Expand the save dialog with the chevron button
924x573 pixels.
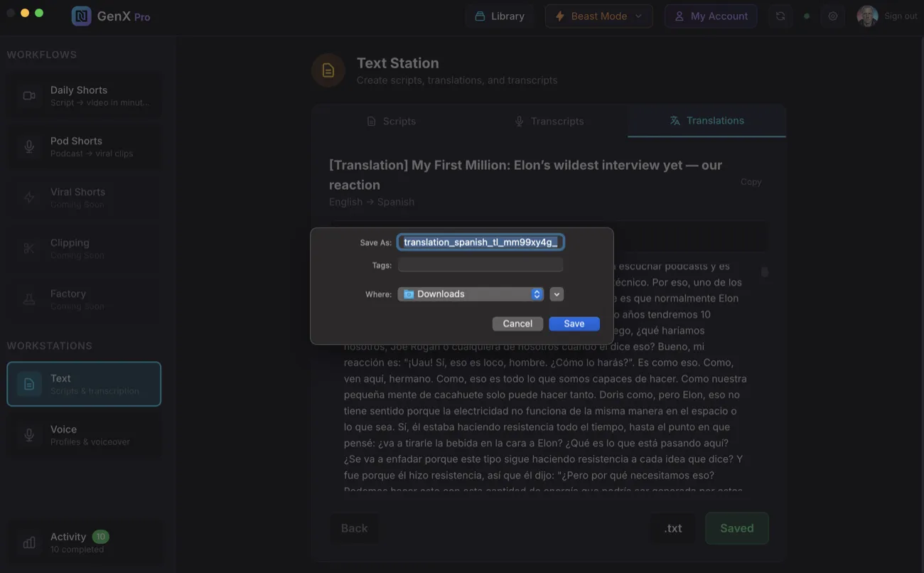click(x=557, y=294)
